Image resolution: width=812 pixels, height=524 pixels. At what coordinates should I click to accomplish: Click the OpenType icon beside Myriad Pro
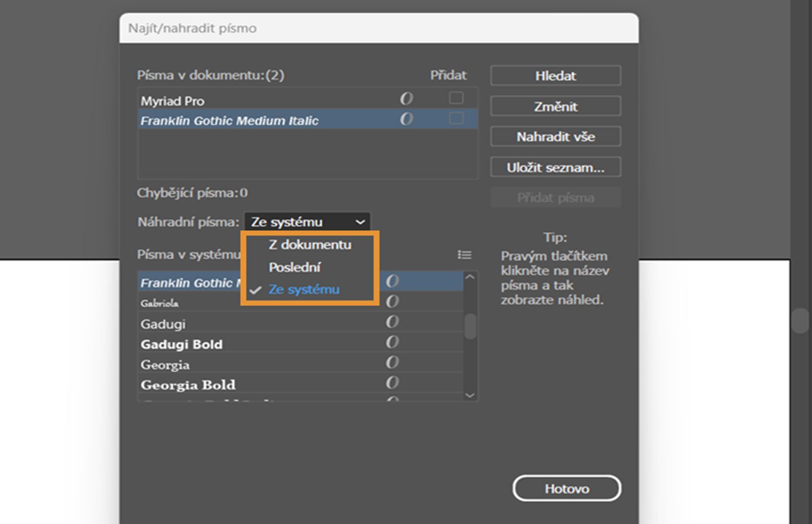[x=407, y=98]
